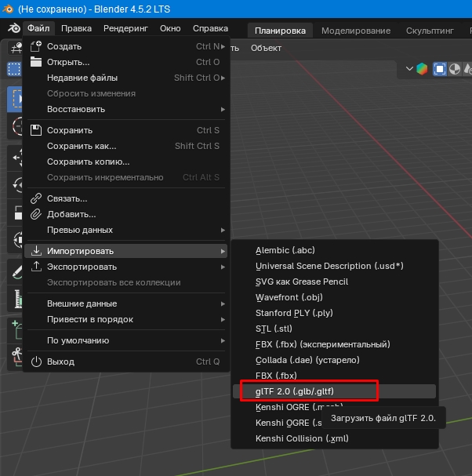Click the export arrow icon beside Экспортировать
Viewport: 472px width, 476px height.
click(36, 267)
